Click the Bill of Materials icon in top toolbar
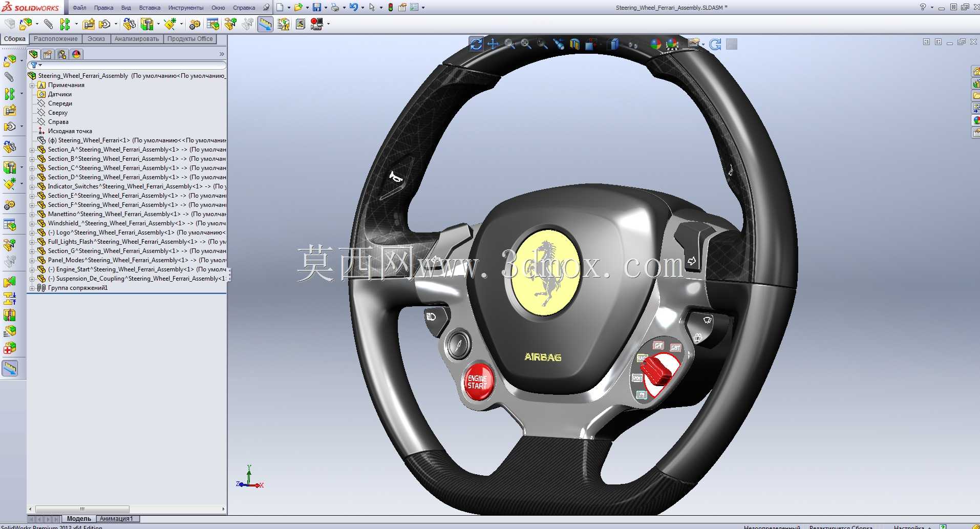Screen dimensions: 980x529 coord(213,24)
